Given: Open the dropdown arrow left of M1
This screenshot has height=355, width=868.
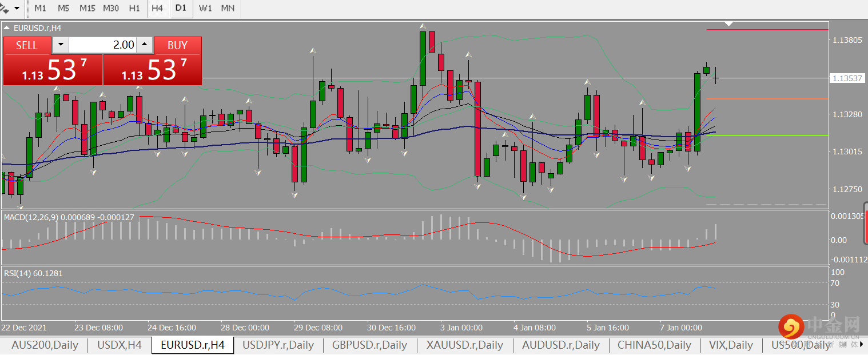Looking at the screenshot, I should pos(17,8).
